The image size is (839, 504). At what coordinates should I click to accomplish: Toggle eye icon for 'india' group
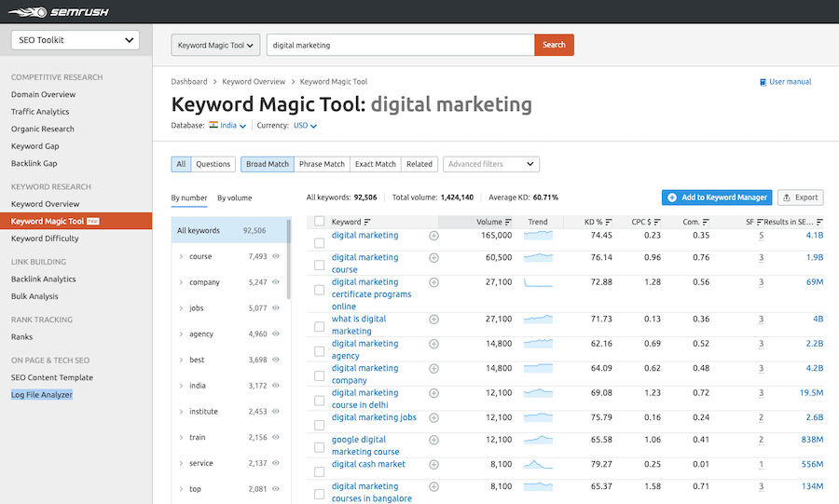[x=276, y=385]
